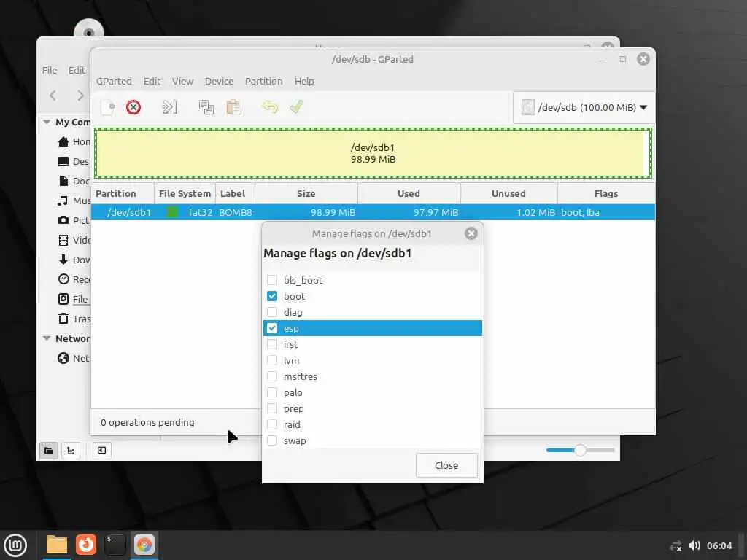Adjust the file manager zoom slider
Screen dimensions: 747x560
click(x=580, y=450)
